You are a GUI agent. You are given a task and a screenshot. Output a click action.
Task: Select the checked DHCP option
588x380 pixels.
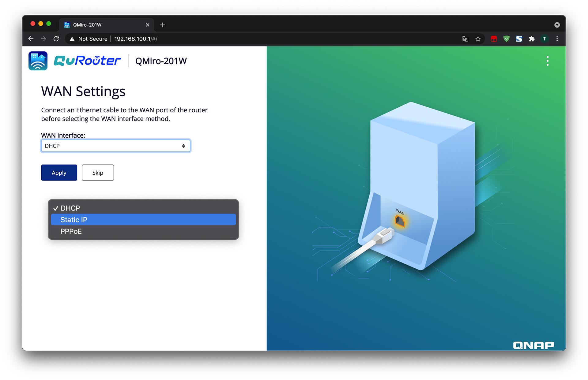click(x=143, y=208)
